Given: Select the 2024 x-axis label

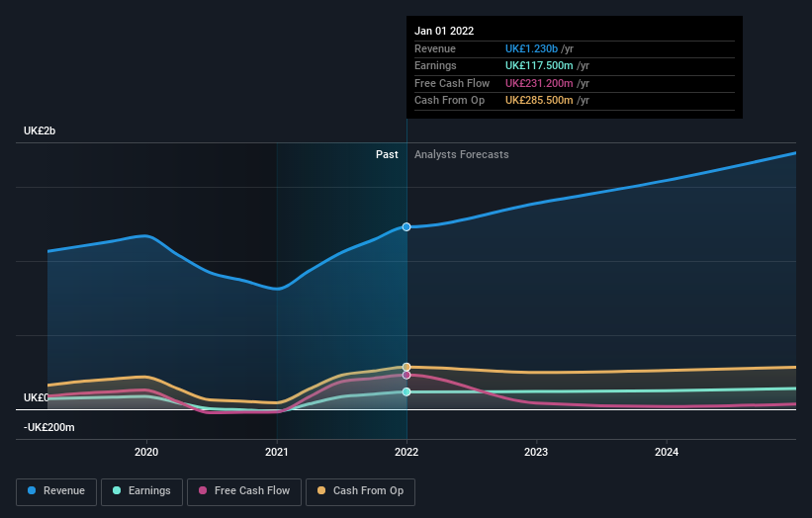Looking at the screenshot, I should pyautogui.click(x=667, y=452).
